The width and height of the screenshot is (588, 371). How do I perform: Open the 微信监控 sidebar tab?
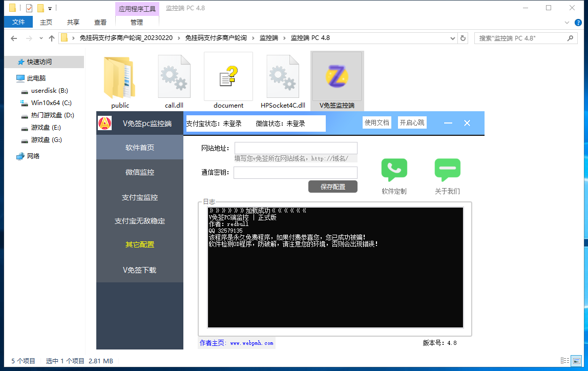[x=140, y=172]
